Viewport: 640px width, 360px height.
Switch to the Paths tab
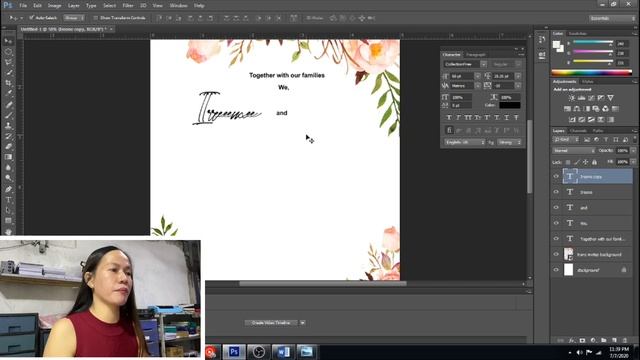point(598,131)
